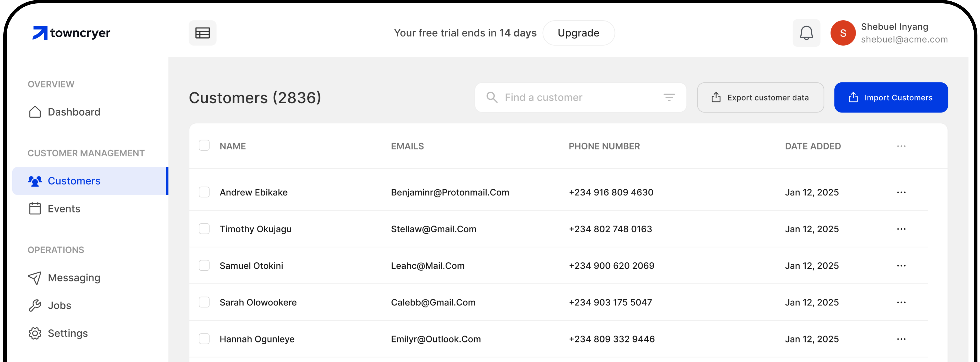This screenshot has width=980, height=362.
Task: Click Import Customers button
Action: [891, 97]
